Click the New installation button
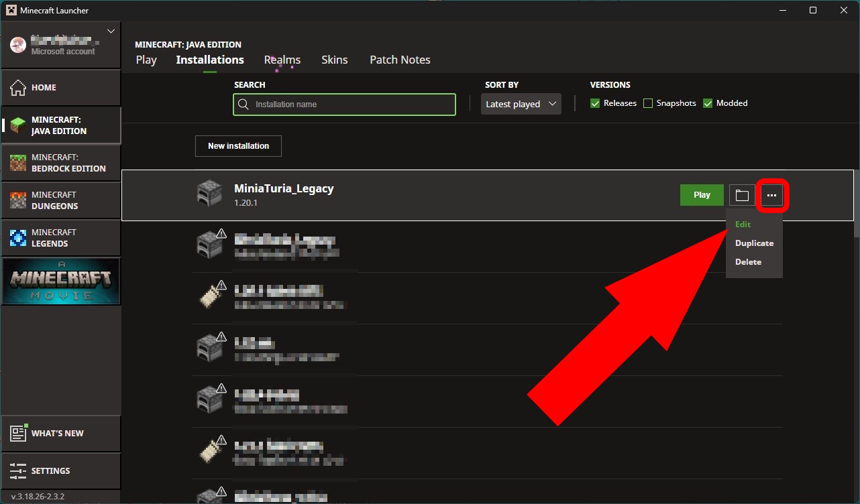Image resolution: width=860 pixels, height=504 pixels. coord(238,146)
